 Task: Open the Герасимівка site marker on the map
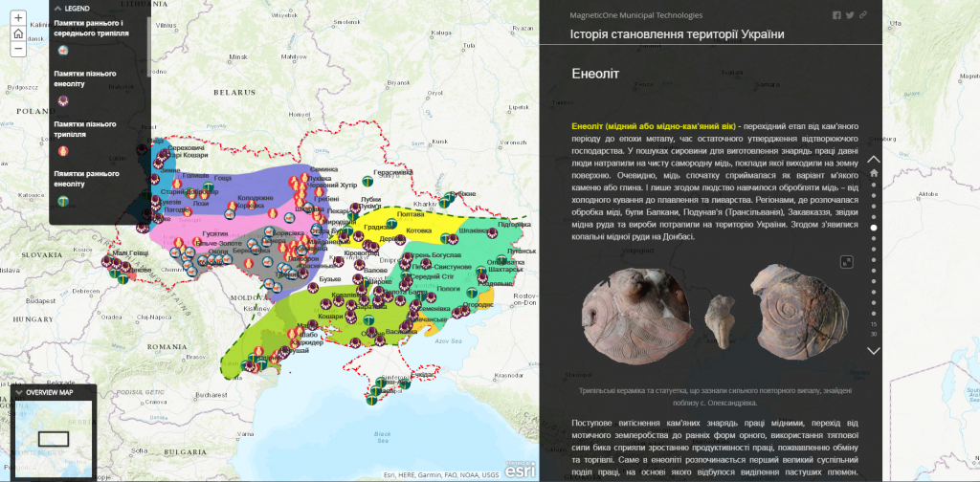(x=368, y=181)
